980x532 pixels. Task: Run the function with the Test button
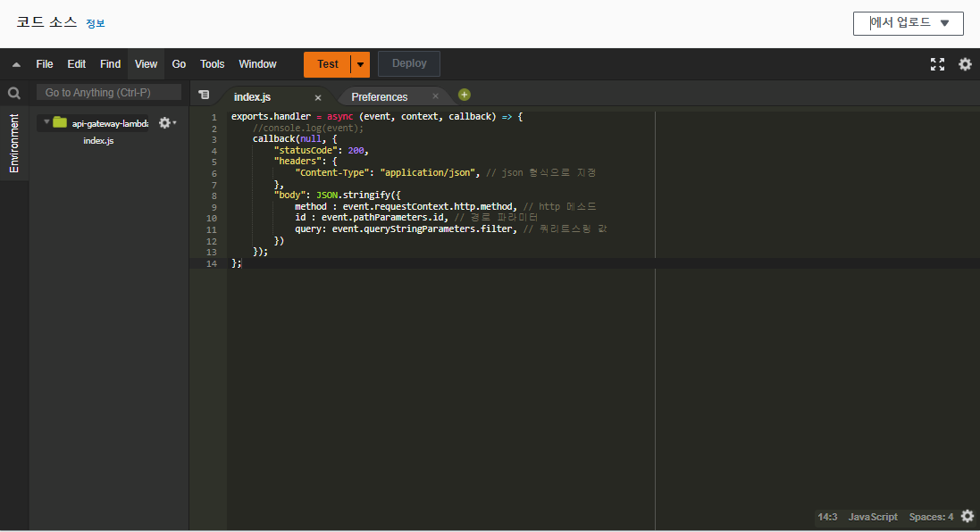click(326, 63)
